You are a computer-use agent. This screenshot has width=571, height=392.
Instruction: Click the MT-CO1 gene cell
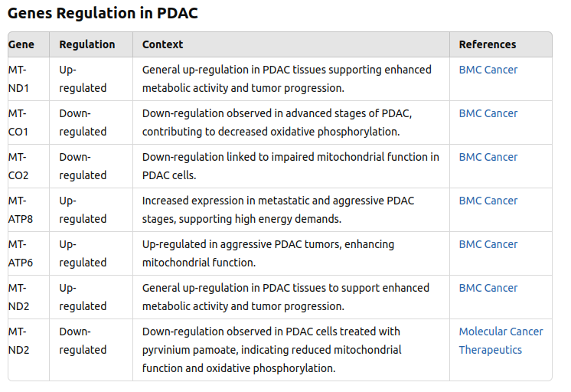[x=18, y=122]
